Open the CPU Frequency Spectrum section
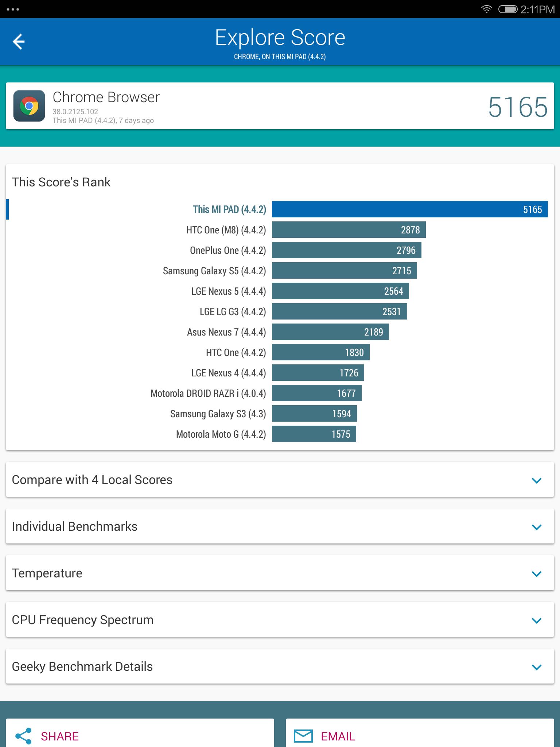This screenshot has width=560, height=747. (280, 620)
